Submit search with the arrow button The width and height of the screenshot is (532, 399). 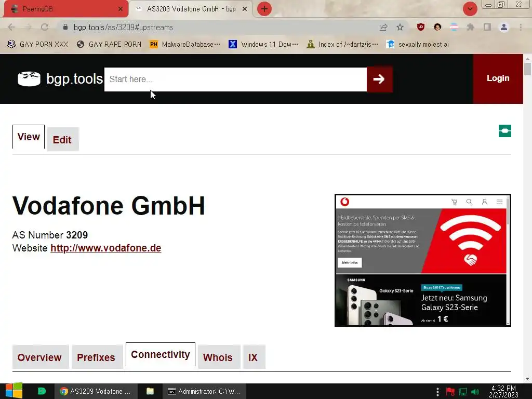380,79
